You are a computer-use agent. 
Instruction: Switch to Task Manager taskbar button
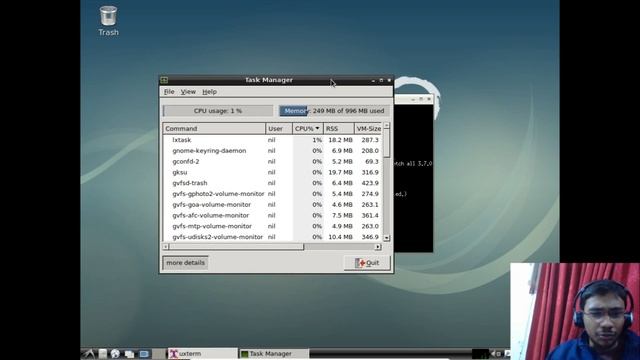pos(274,354)
